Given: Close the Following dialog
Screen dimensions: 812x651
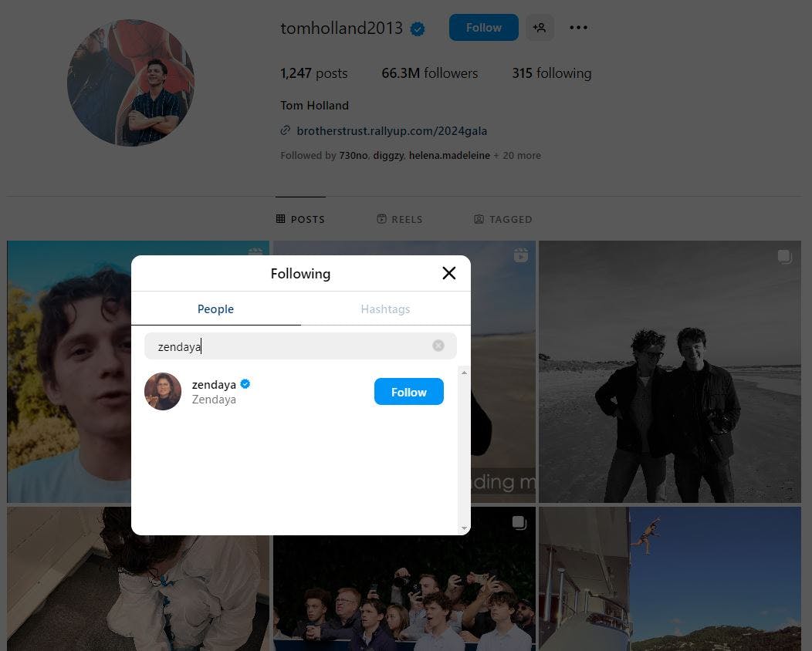Looking at the screenshot, I should [x=448, y=273].
